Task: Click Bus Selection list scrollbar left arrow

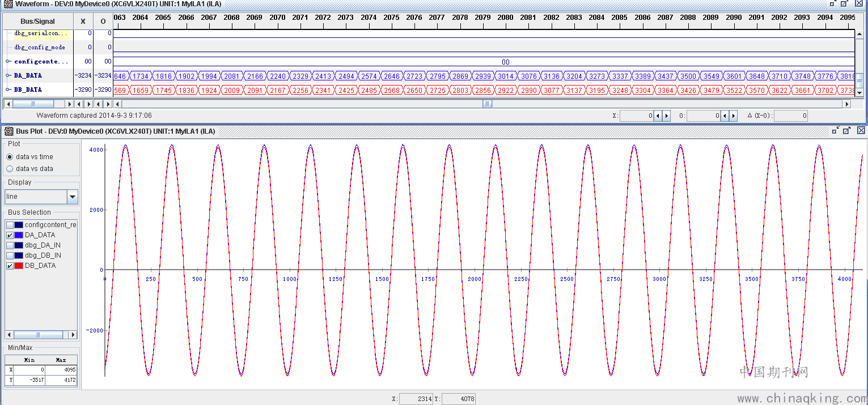Action: click(9, 334)
